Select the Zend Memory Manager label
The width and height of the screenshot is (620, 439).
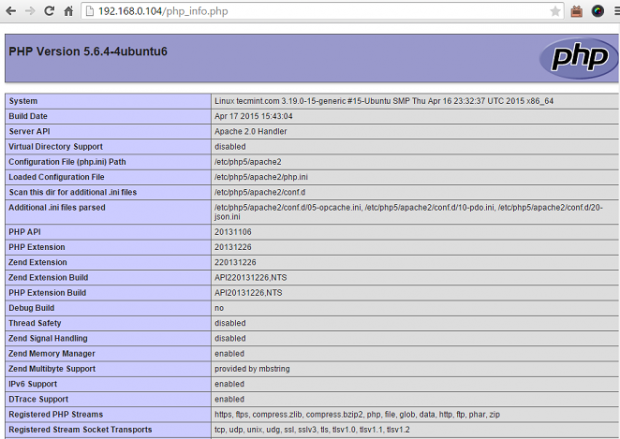coord(52,354)
